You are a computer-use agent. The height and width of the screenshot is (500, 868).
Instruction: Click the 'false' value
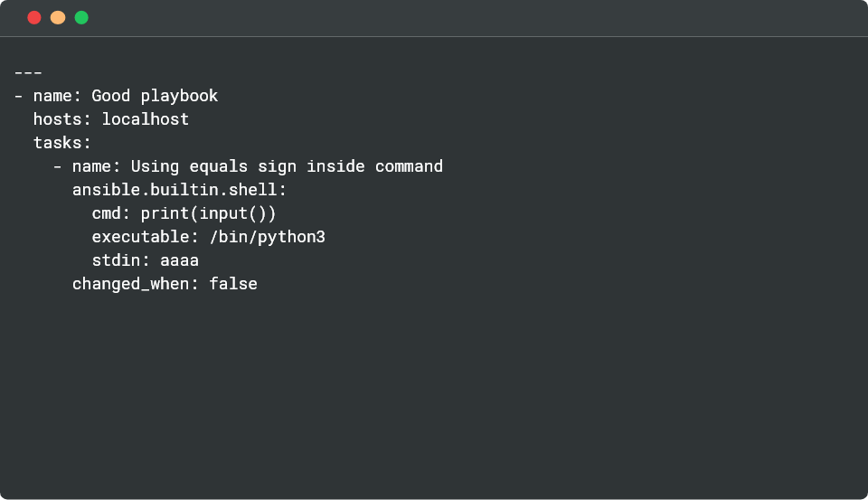[233, 284]
